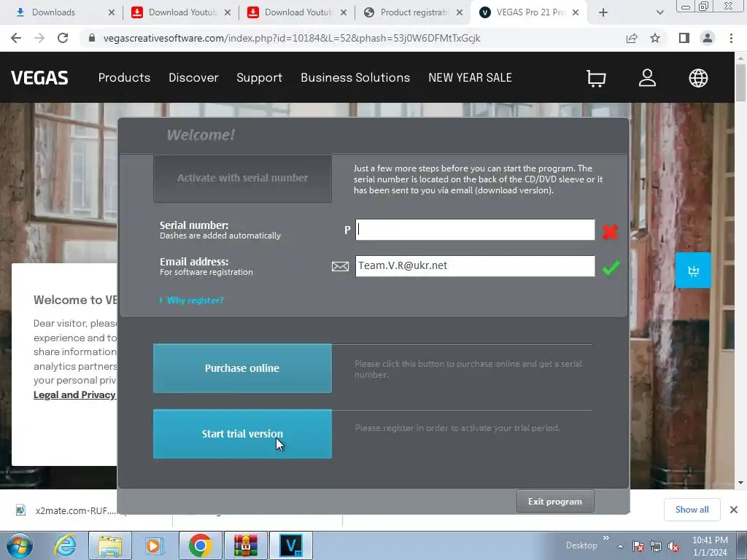Open the Chrome three-dot menu
Image resolution: width=747 pixels, height=560 pixels.
coord(731,38)
